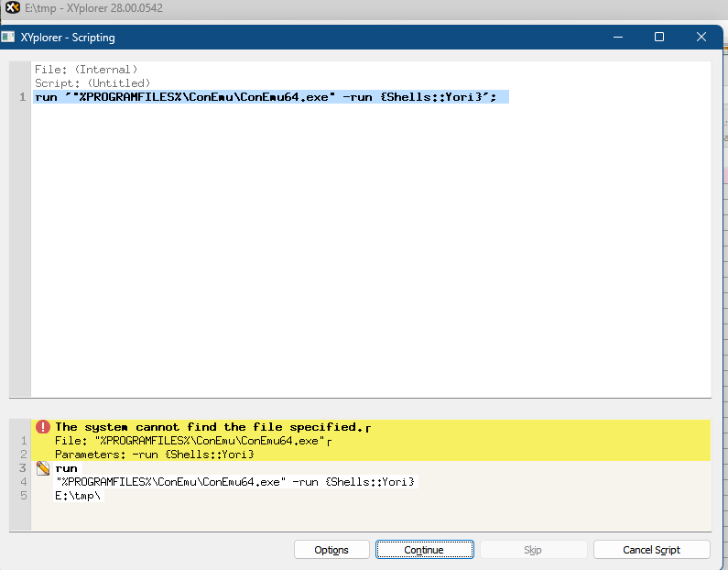728x570 pixels.
Task: Click the File path line in error details
Action: [x=190, y=441]
